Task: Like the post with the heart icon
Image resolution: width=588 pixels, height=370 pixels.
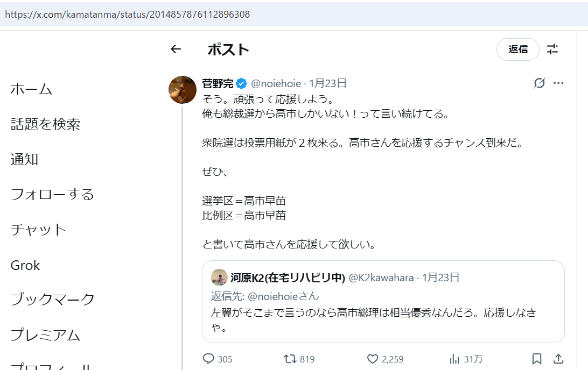Action: [x=373, y=359]
